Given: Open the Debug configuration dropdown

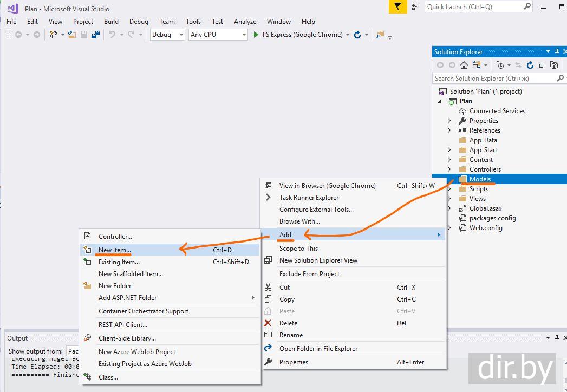Looking at the screenshot, I should (x=167, y=35).
